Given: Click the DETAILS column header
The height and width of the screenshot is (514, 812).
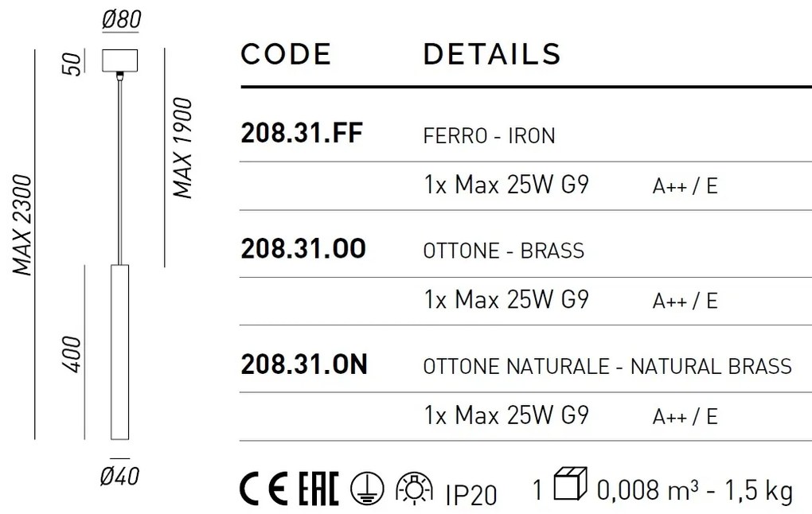Looking at the screenshot, I should [x=492, y=54].
